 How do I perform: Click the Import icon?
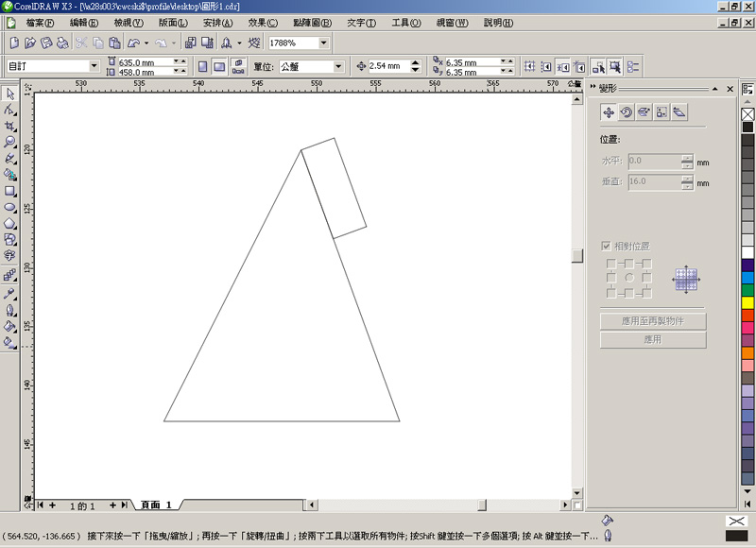tap(191, 43)
